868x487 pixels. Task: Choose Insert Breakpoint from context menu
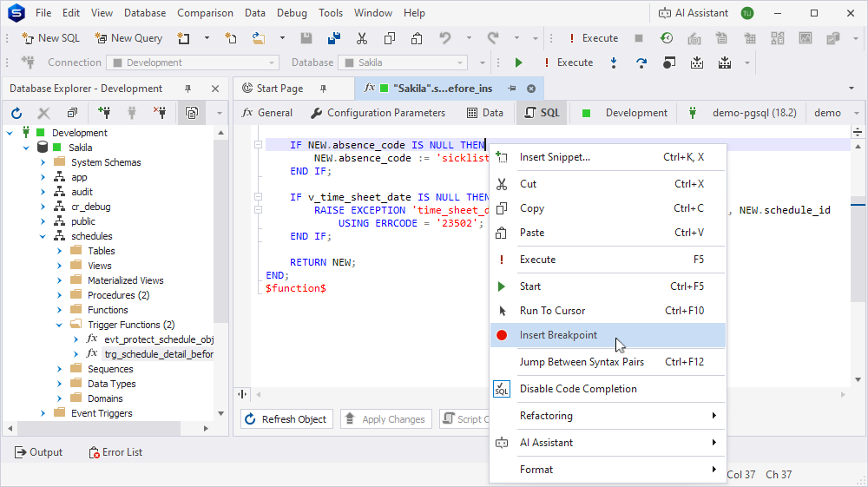click(608, 335)
